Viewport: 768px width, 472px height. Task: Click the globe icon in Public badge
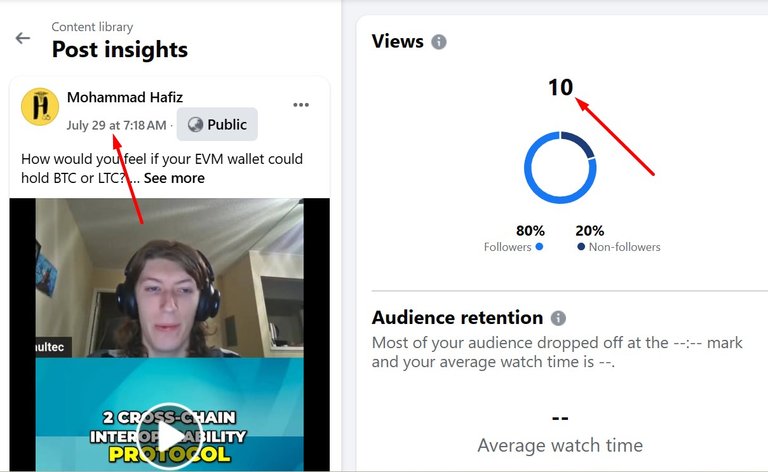pos(195,124)
